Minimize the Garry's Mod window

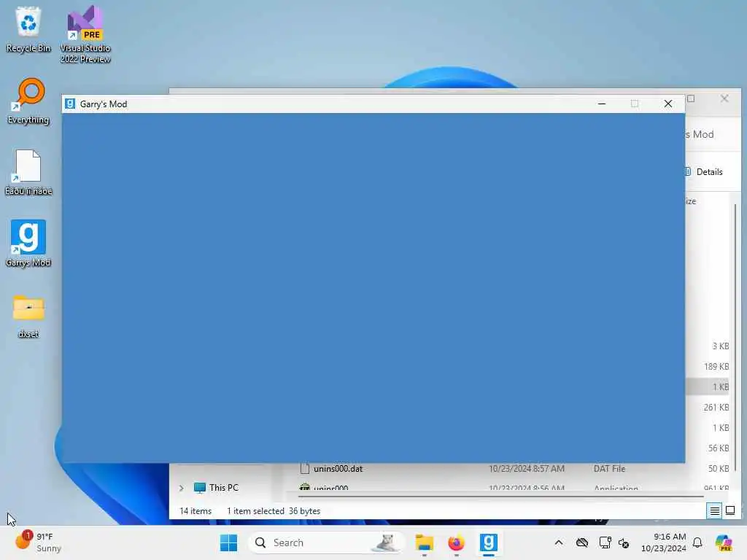(x=602, y=104)
